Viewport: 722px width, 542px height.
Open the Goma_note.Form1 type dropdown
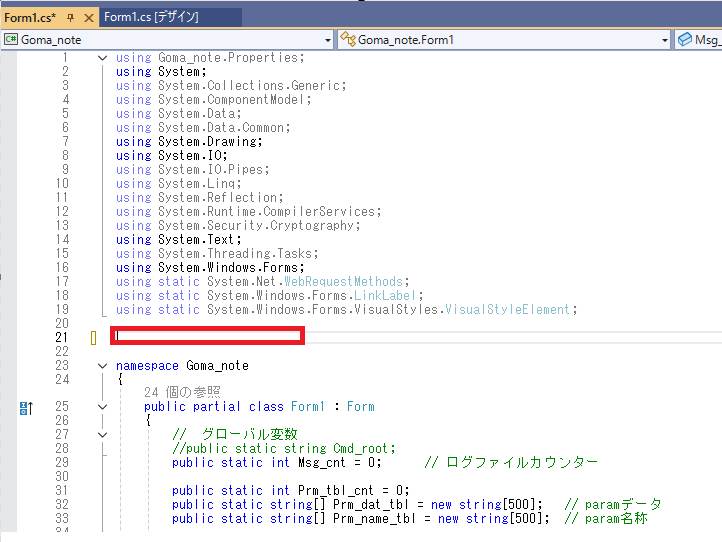click(664, 40)
